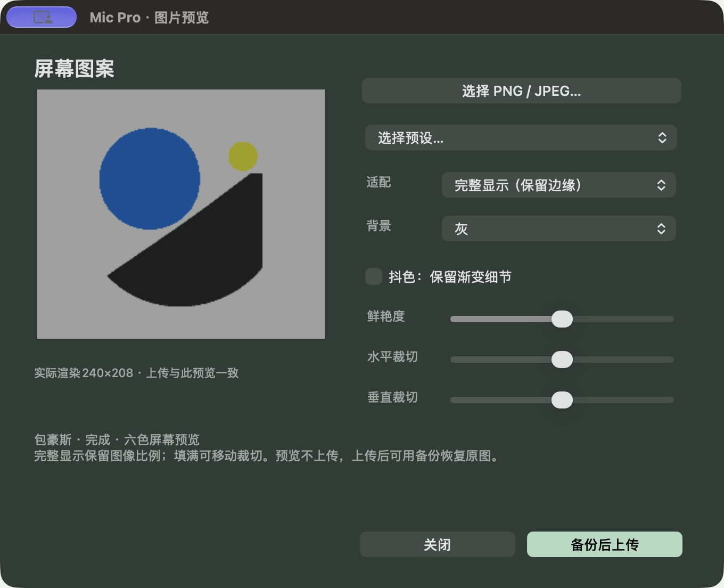Image resolution: width=724 pixels, height=588 pixels.
Task: Click the 备份后上传 button
Action: coord(605,544)
